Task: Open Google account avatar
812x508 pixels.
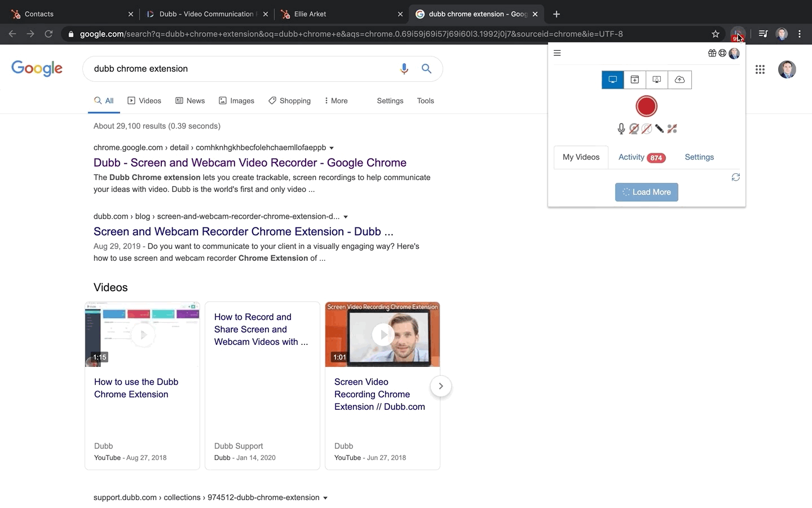Action: pos(787,69)
